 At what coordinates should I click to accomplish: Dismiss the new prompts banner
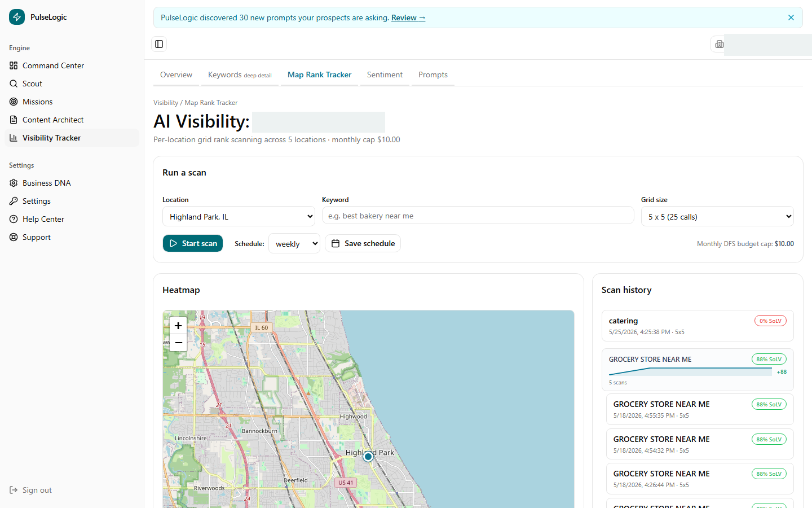click(x=791, y=17)
